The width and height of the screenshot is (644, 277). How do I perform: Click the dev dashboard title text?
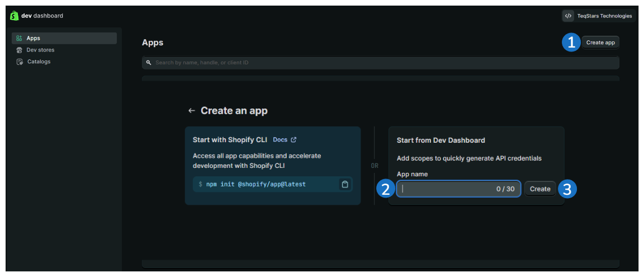42,16
